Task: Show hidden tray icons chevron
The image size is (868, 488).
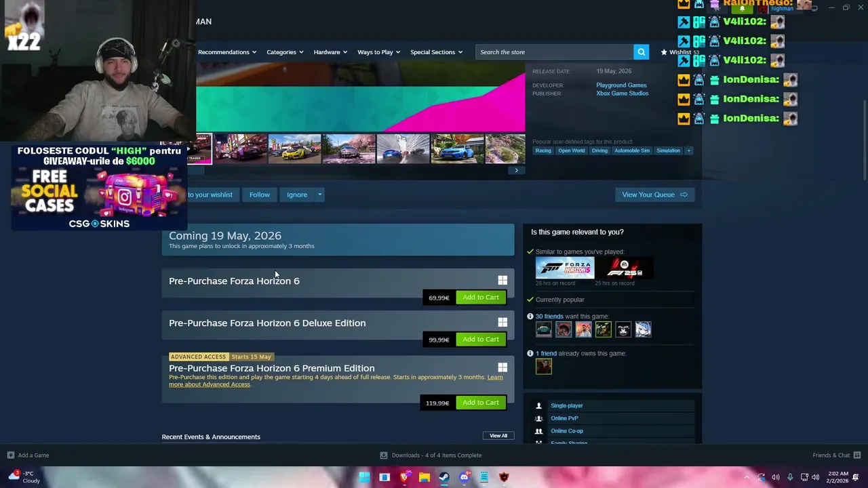Action: coord(747,477)
